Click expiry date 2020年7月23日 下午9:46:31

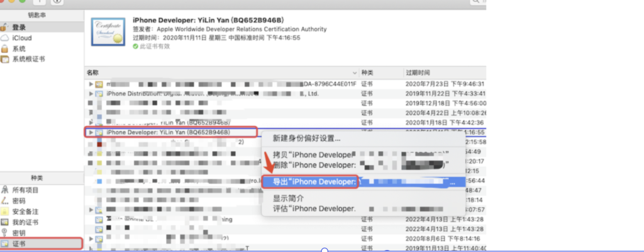click(x=446, y=84)
